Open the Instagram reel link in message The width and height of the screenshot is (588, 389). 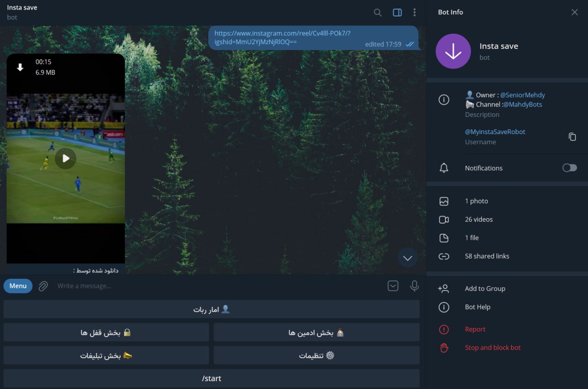click(283, 38)
